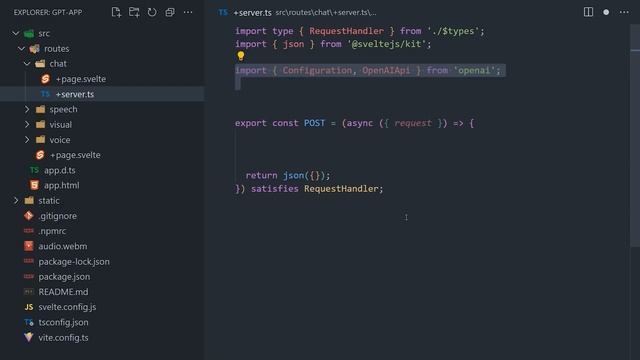Open editor more actions ellipsis
Viewport: 640px width, 360px height.
pyautogui.click(x=624, y=12)
